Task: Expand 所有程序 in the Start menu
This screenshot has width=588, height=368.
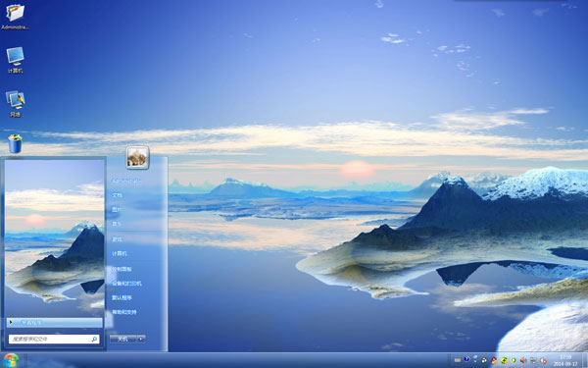Action: pos(54,323)
